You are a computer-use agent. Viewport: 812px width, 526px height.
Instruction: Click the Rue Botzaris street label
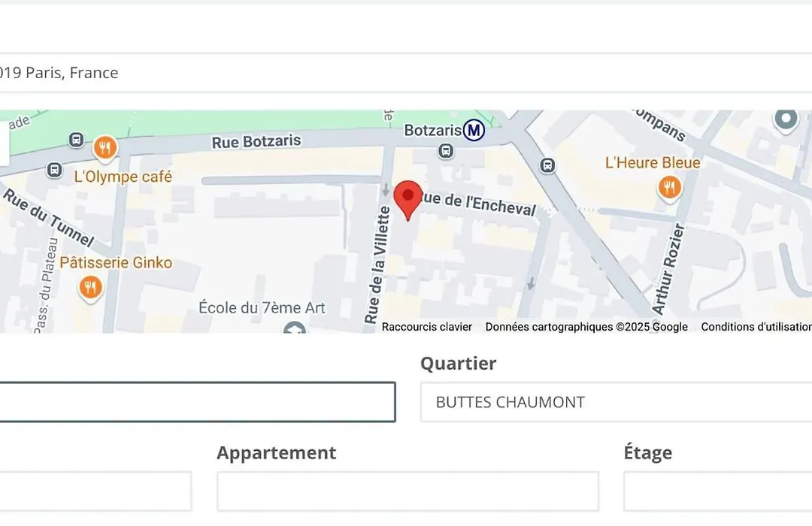(256, 141)
